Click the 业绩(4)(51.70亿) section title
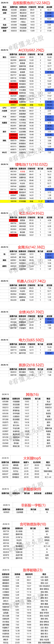 click(x=31, y=312)
